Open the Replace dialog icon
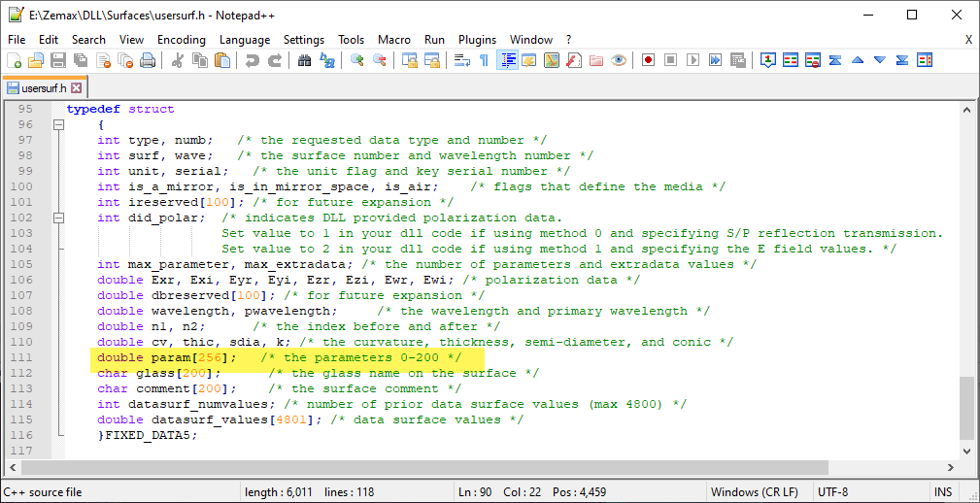Viewport: 980px width, 503px height. tap(327, 60)
